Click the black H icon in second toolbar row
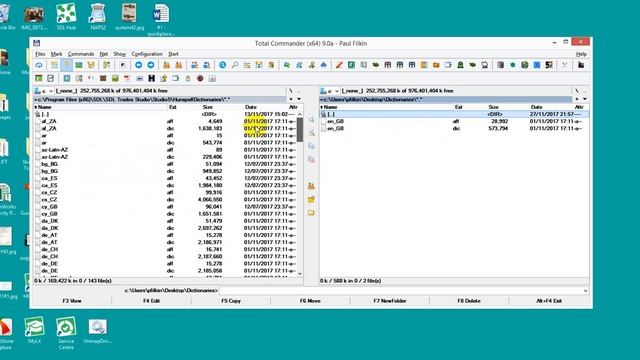This screenshot has width=640, height=360. (x=151, y=78)
